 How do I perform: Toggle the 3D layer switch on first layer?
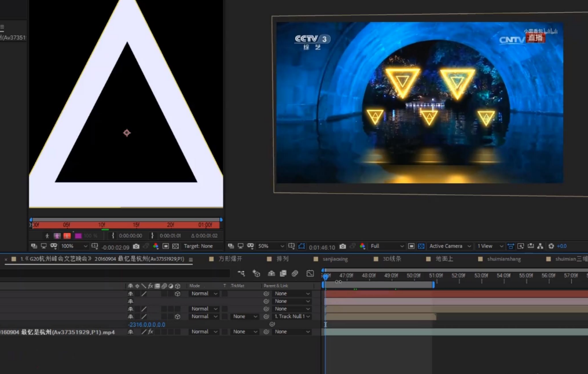(x=177, y=294)
